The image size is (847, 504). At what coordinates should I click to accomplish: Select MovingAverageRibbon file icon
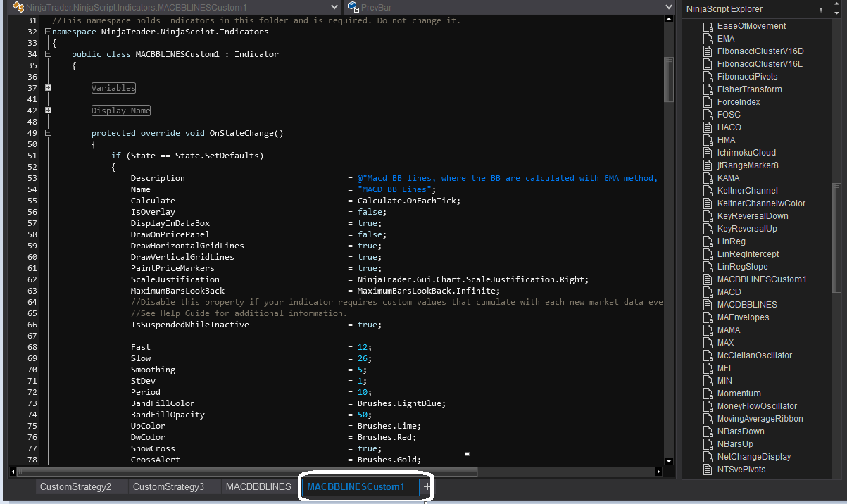(708, 419)
